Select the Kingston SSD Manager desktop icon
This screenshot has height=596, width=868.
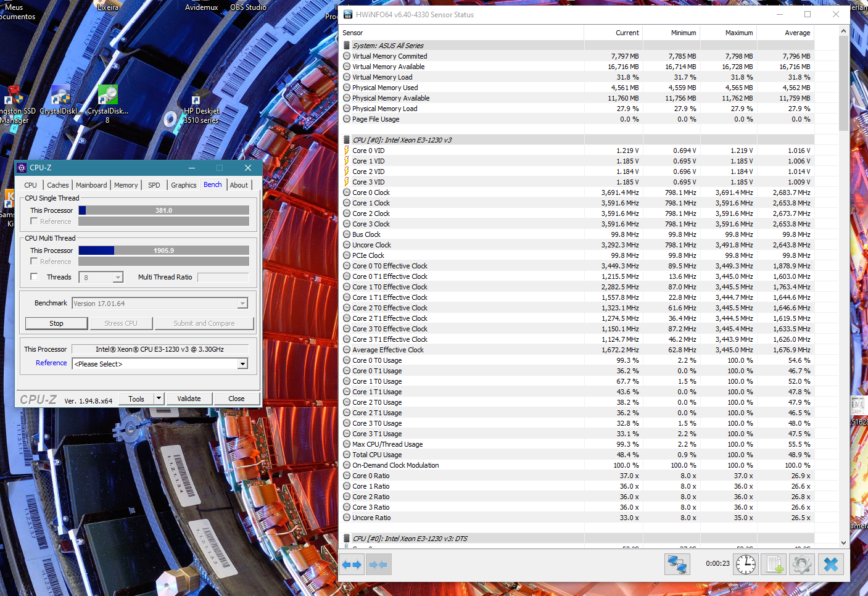click(x=14, y=105)
